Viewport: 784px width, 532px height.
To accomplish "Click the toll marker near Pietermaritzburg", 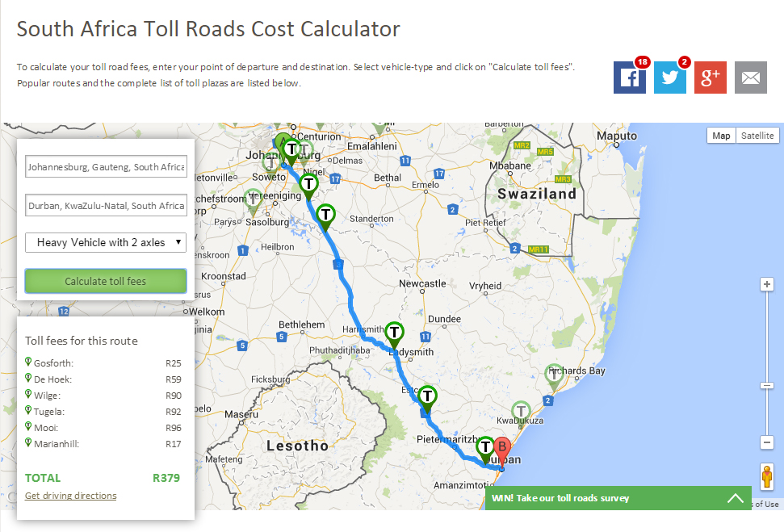I will tap(485, 449).
